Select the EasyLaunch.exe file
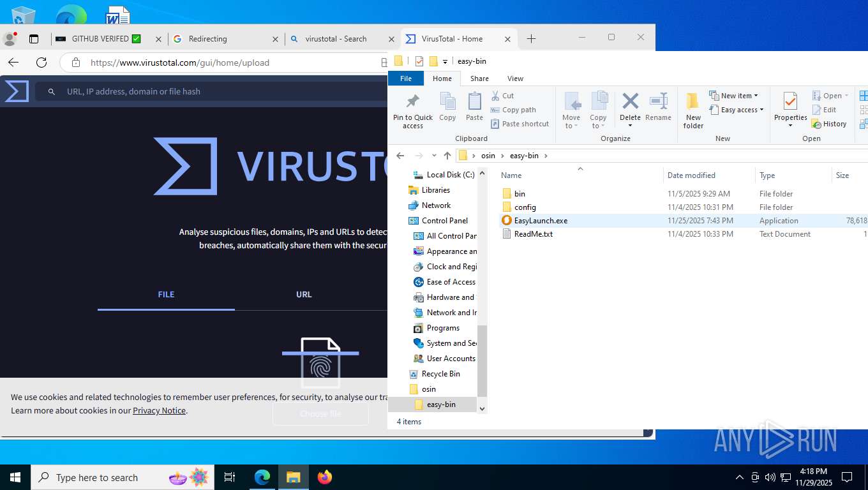Screen dimensions: 868x490 541,221
